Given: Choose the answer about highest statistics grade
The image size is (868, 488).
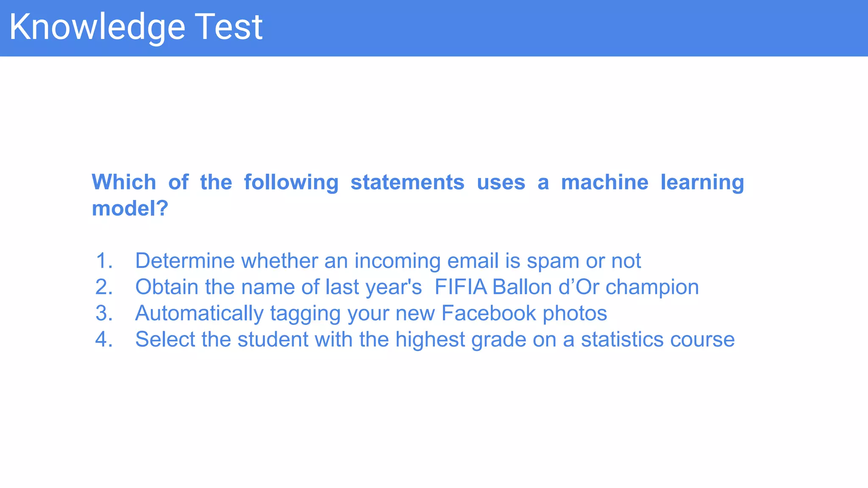Looking at the screenshot, I should 434,339.
